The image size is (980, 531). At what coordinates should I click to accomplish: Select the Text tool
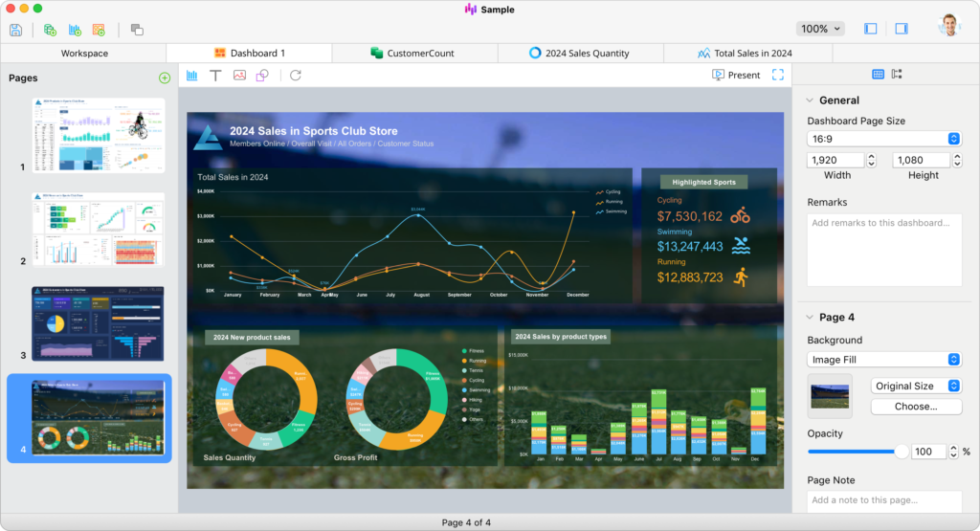click(x=215, y=76)
